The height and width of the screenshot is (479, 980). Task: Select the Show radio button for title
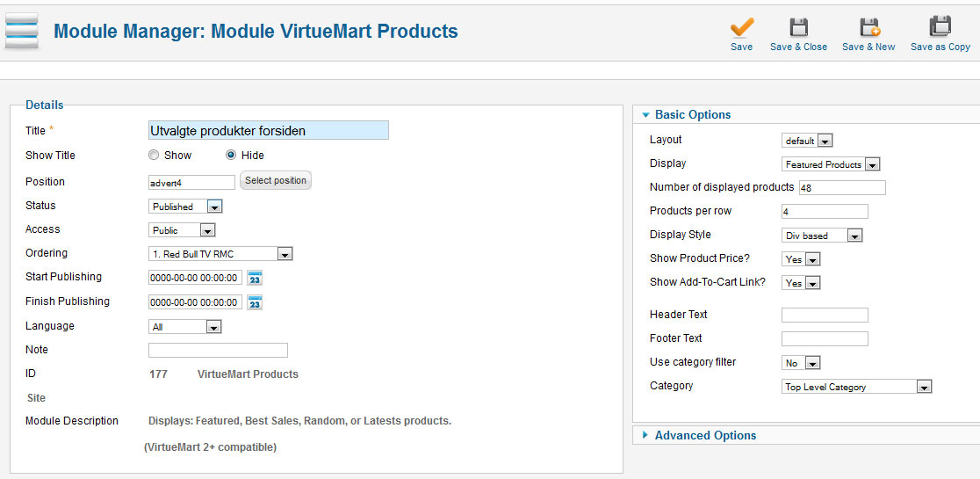click(154, 156)
